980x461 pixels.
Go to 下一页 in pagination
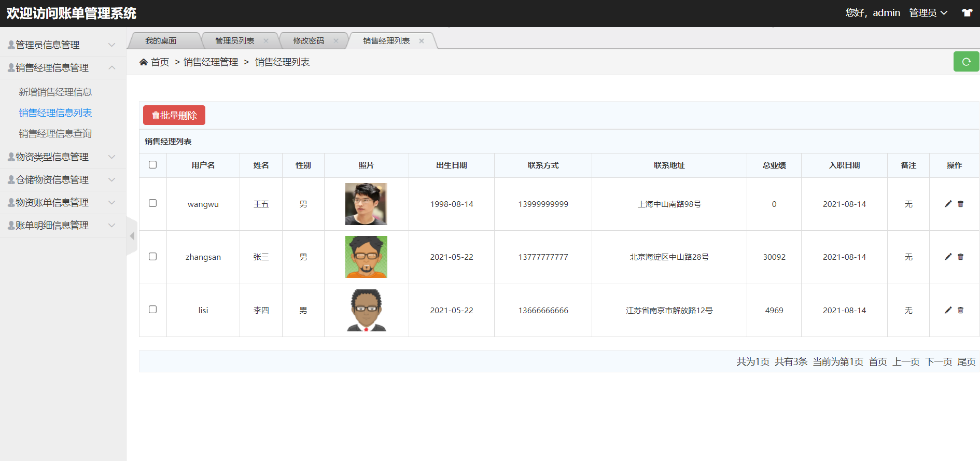[x=939, y=361]
